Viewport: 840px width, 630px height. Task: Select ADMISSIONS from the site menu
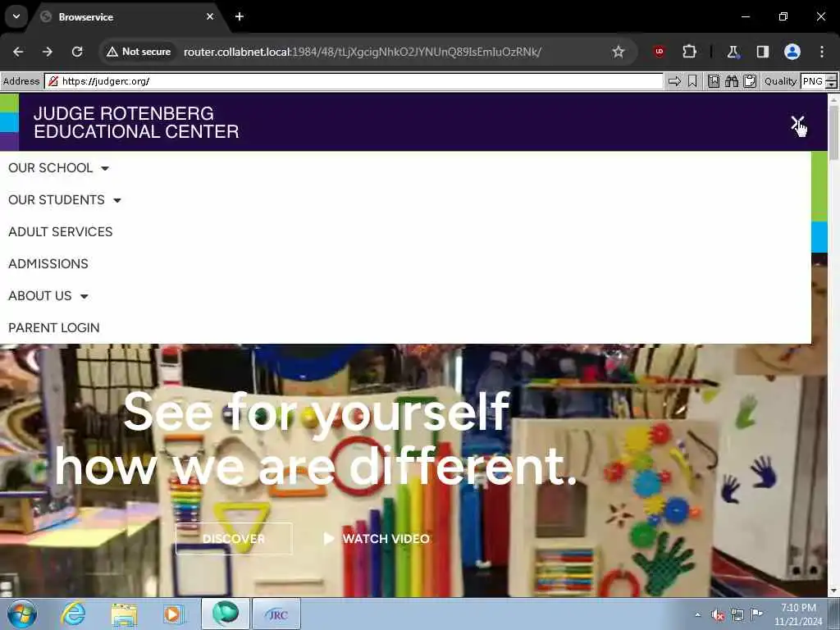click(48, 264)
